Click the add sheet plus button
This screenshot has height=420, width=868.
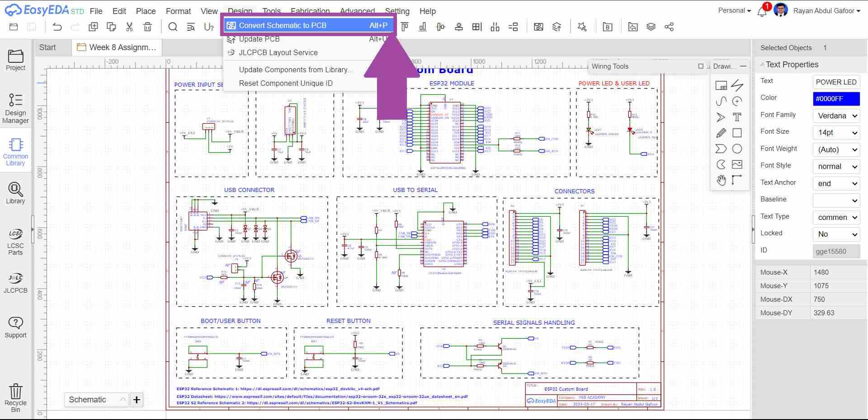pos(137,400)
